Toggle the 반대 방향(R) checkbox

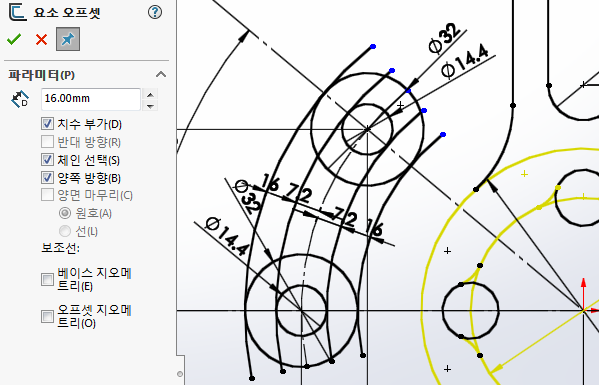pos(47,142)
